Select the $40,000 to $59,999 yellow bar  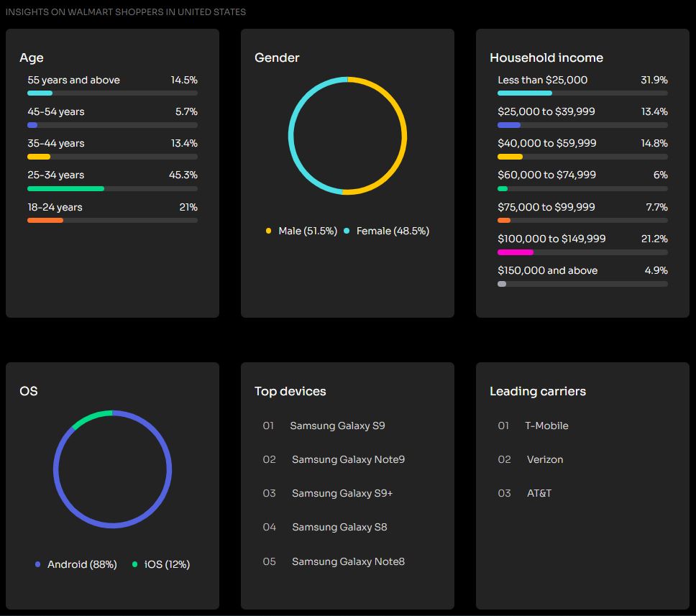(x=510, y=157)
